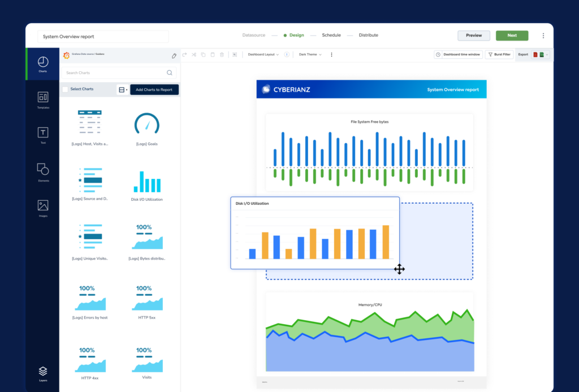Go to the Schedule step
The width and height of the screenshot is (579, 392).
(331, 35)
